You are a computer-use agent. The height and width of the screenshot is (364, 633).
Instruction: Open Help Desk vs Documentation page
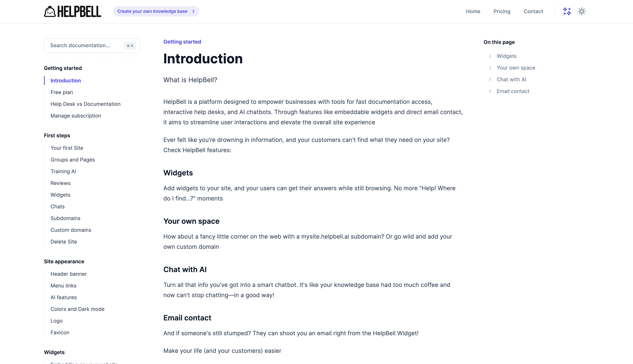click(86, 104)
